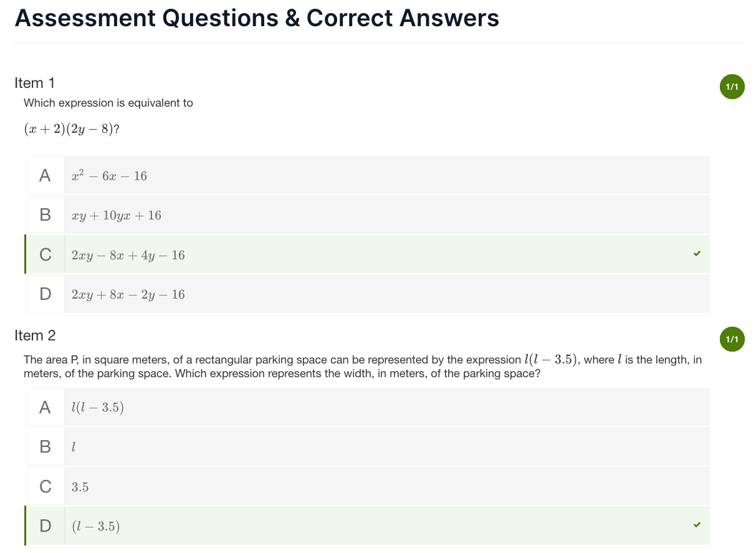Select Item 2 option letter D
756x553 pixels.
45,526
